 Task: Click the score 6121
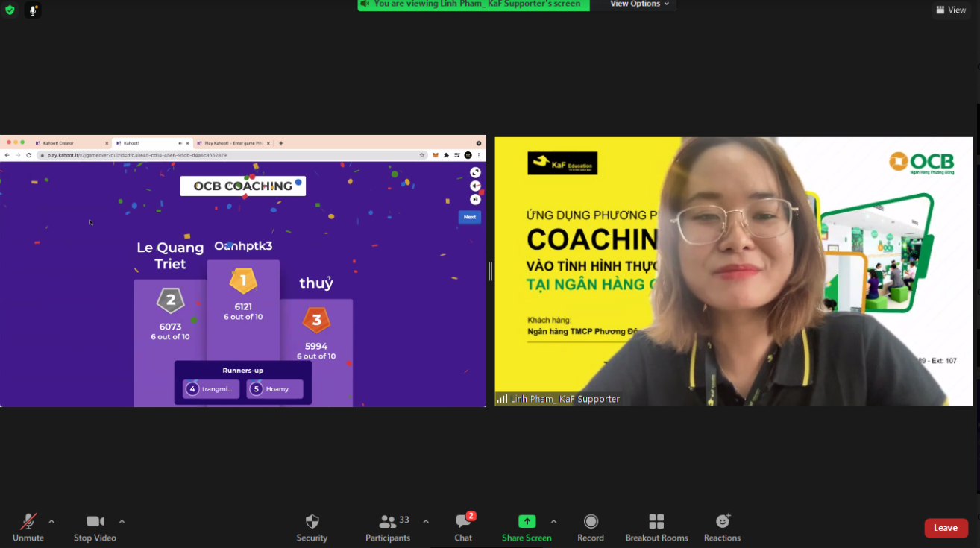[x=243, y=306]
